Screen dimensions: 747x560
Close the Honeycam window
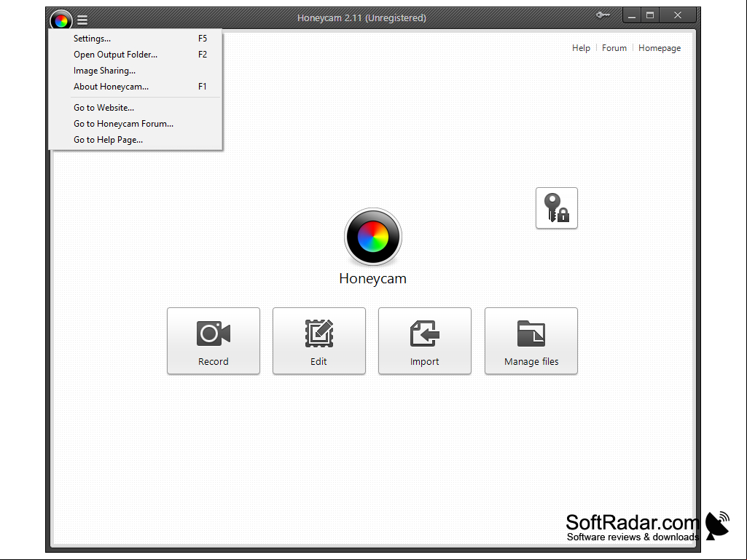[x=678, y=16]
